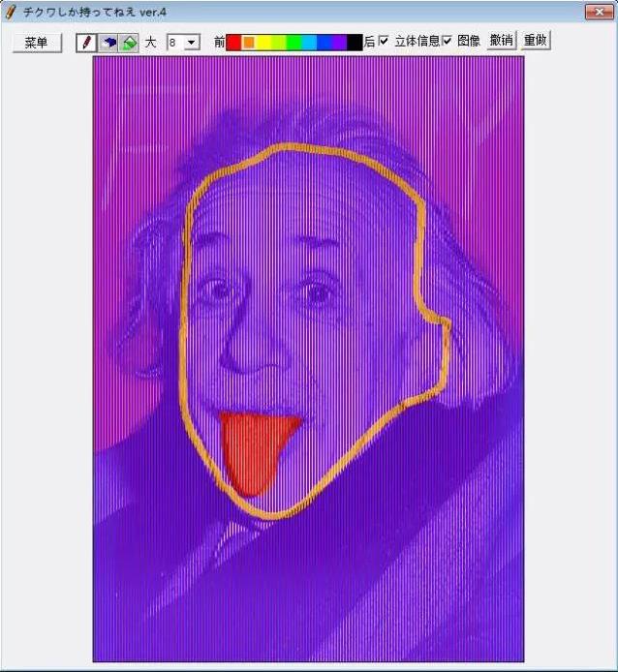Pick the selected orange depth color

pyautogui.click(x=249, y=43)
